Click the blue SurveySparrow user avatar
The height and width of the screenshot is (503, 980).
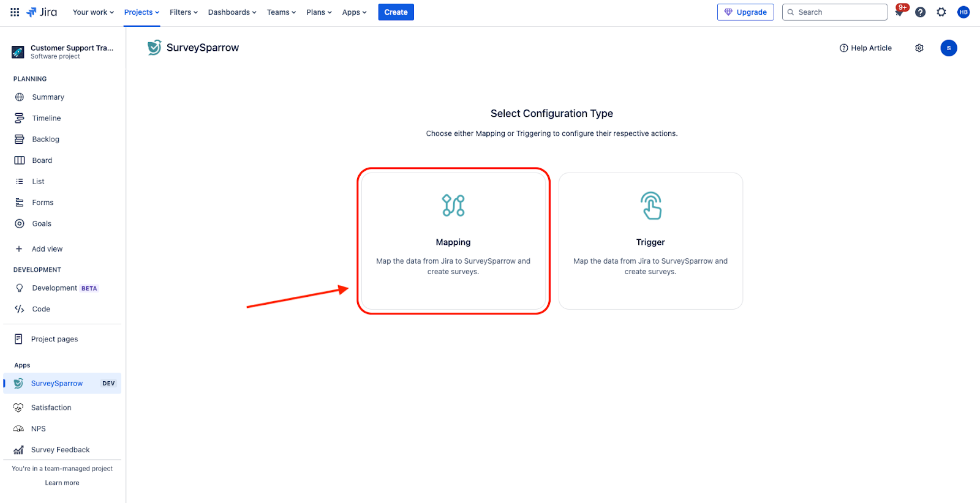[x=948, y=48]
